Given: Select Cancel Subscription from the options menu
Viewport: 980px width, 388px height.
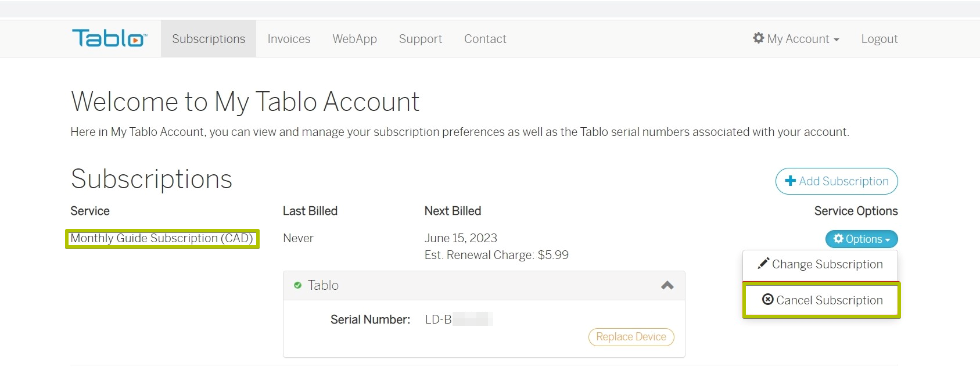Looking at the screenshot, I should 821,300.
